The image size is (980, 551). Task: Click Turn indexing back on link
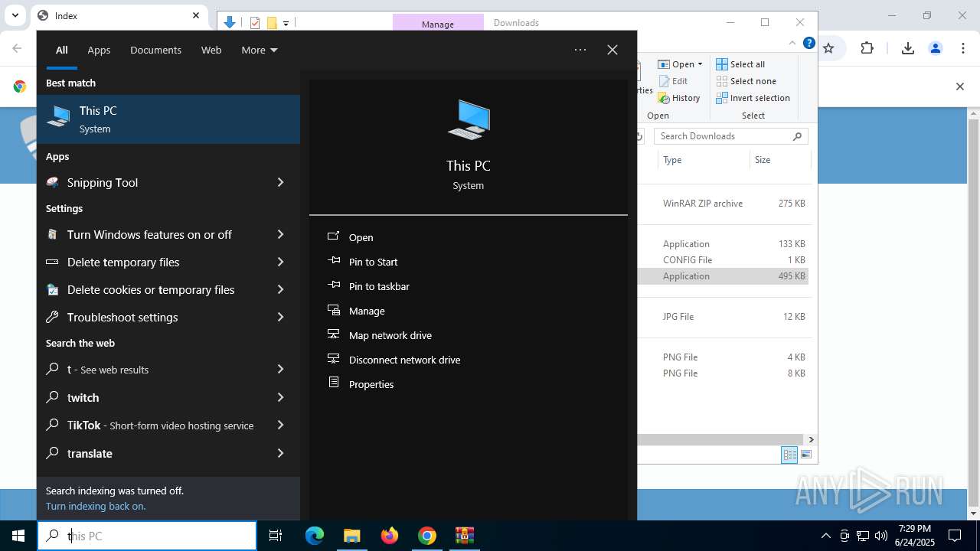[x=96, y=506]
